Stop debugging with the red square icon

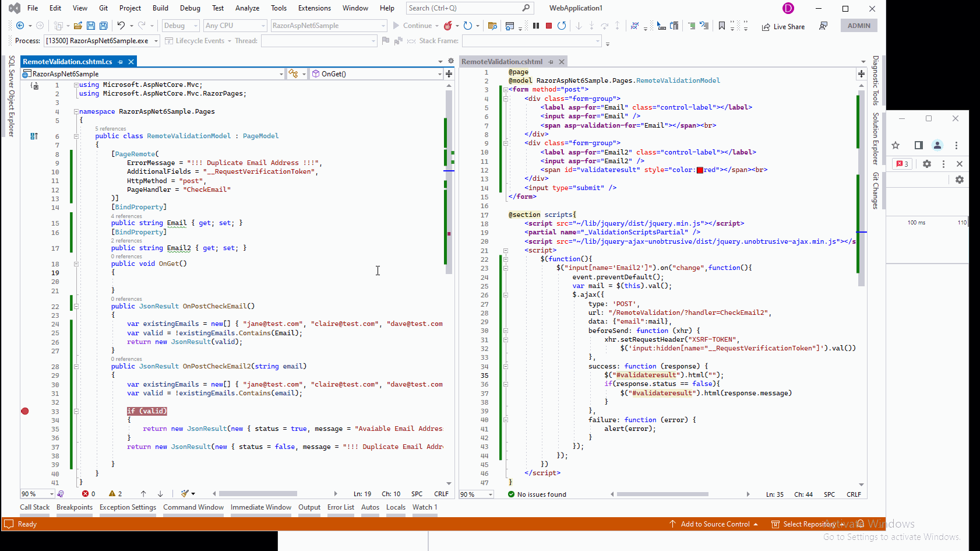[x=549, y=26]
